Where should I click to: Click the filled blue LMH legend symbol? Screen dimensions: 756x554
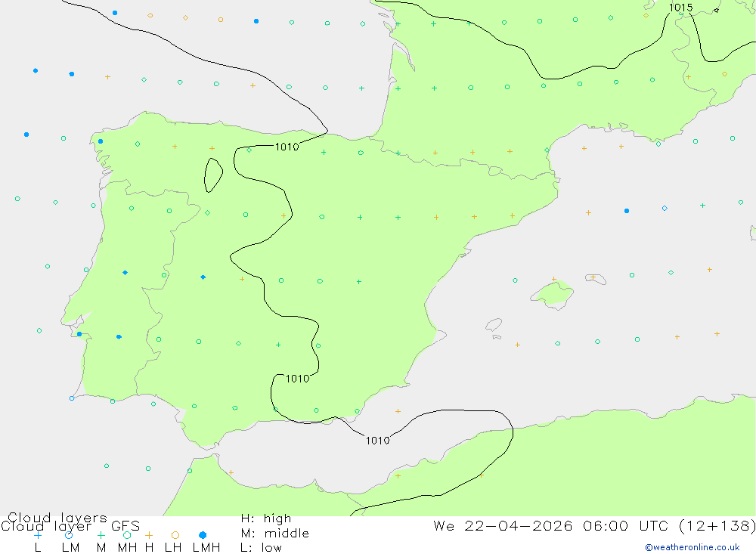pos(203,535)
